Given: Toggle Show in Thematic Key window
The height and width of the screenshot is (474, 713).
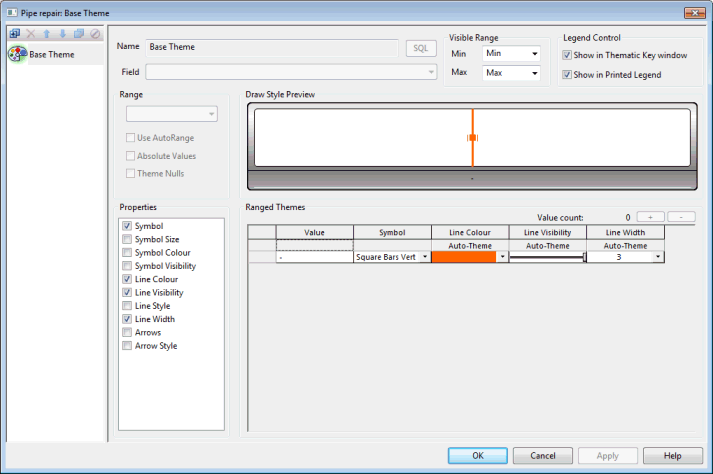Looking at the screenshot, I should [x=567, y=55].
